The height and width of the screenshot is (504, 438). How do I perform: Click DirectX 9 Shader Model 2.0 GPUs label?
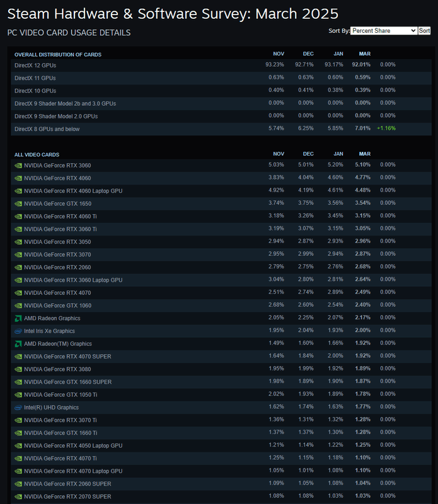(56, 117)
